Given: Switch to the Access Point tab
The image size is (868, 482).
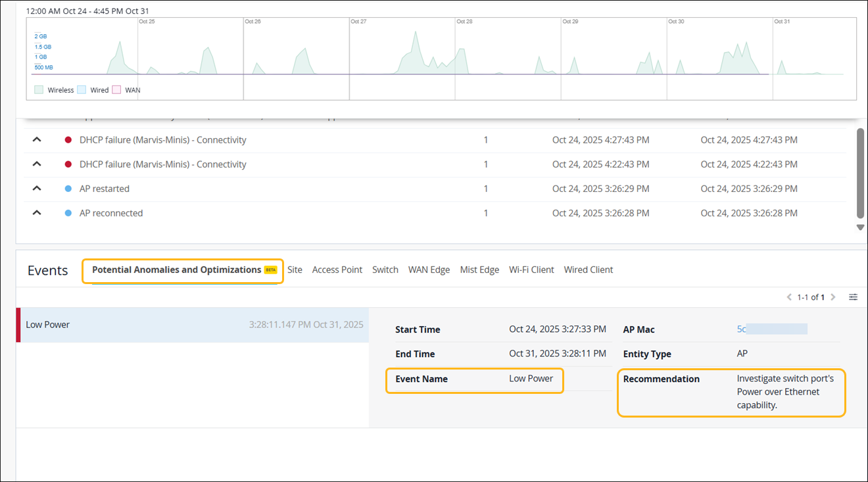Looking at the screenshot, I should [x=337, y=270].
